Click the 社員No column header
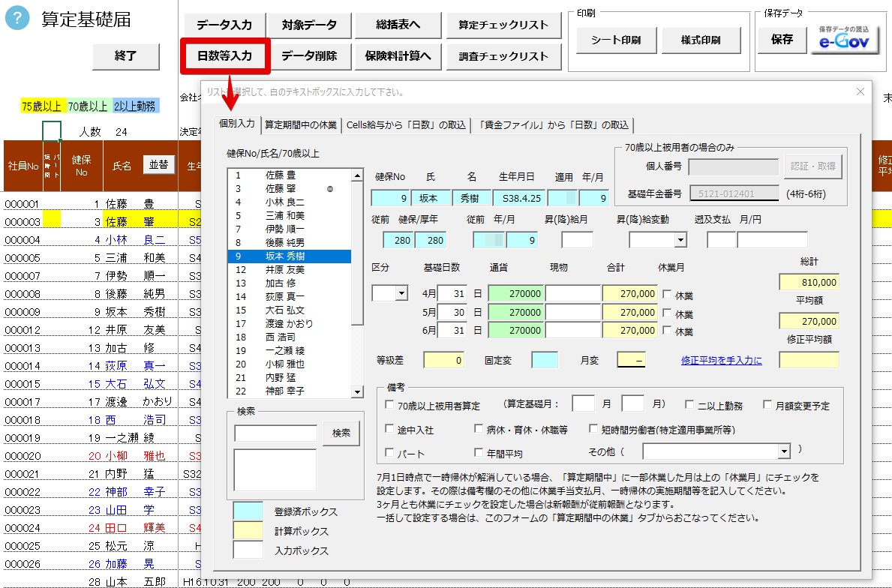The width and height of the screenshot is (892, 588). click(x=23, y=166)
